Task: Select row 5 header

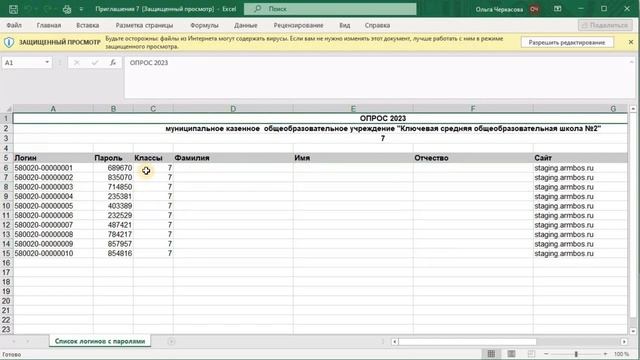Action: [6, 158]
